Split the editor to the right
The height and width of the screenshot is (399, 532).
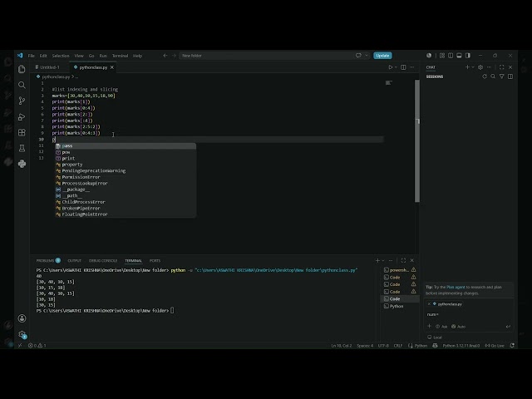(x=403, y=67)
